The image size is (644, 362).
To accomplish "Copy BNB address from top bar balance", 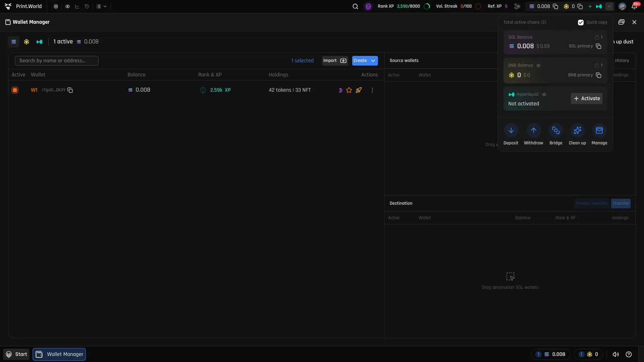I will tap(580, 6).
